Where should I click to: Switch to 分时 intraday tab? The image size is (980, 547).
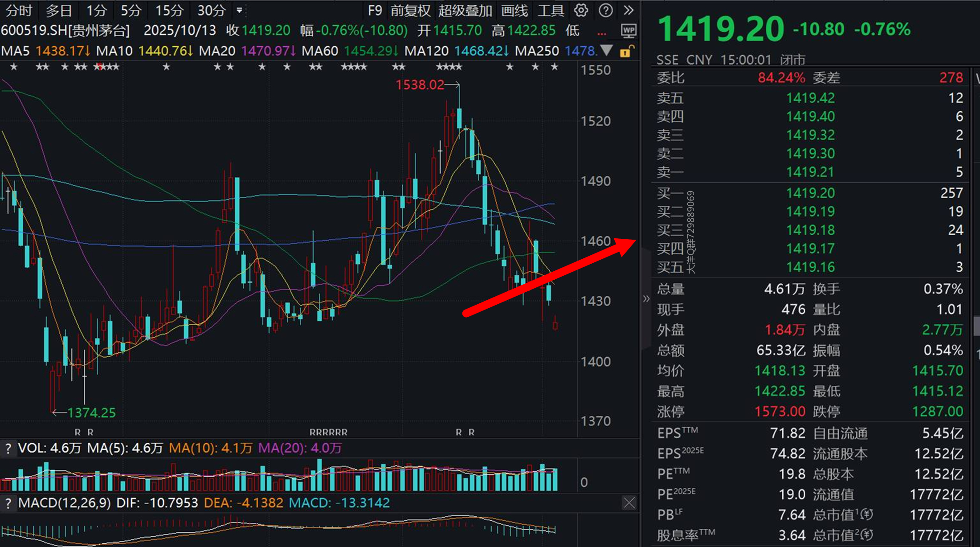pyautogui.click(x=19, y=10)
